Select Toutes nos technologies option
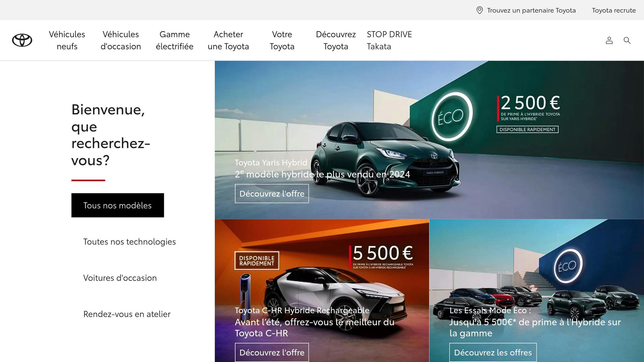The width and height of the screenshot is (644, 362). pos(130,241)
